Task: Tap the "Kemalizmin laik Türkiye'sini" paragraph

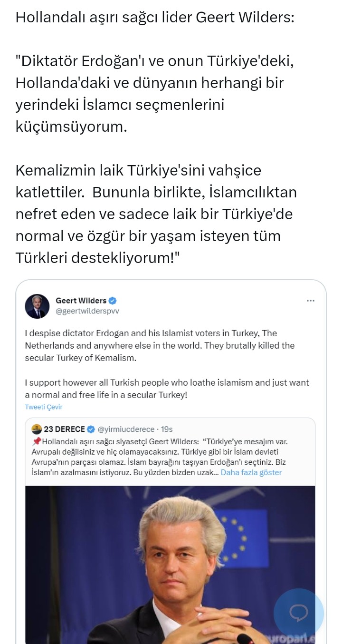Action: [x=156, y=214]
